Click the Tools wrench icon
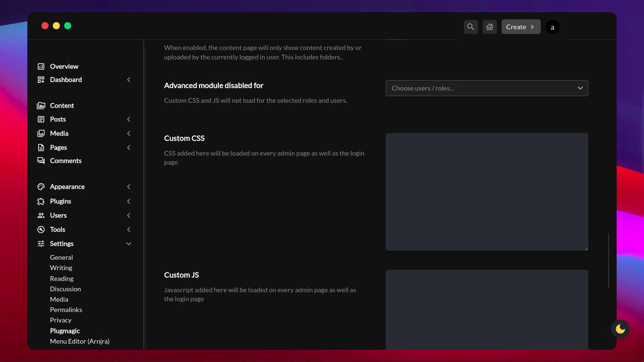 pyautogui.click(x=41, y=230)
